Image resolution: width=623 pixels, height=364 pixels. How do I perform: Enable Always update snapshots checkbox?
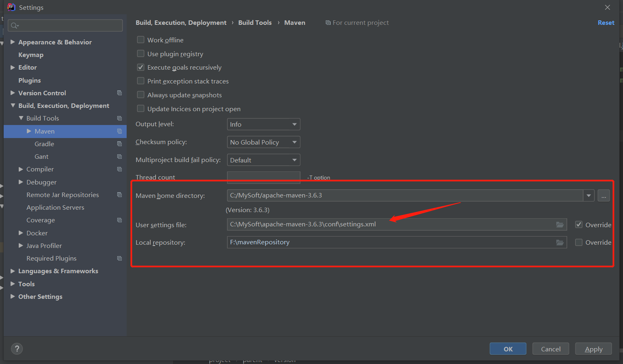click(140, 94)
